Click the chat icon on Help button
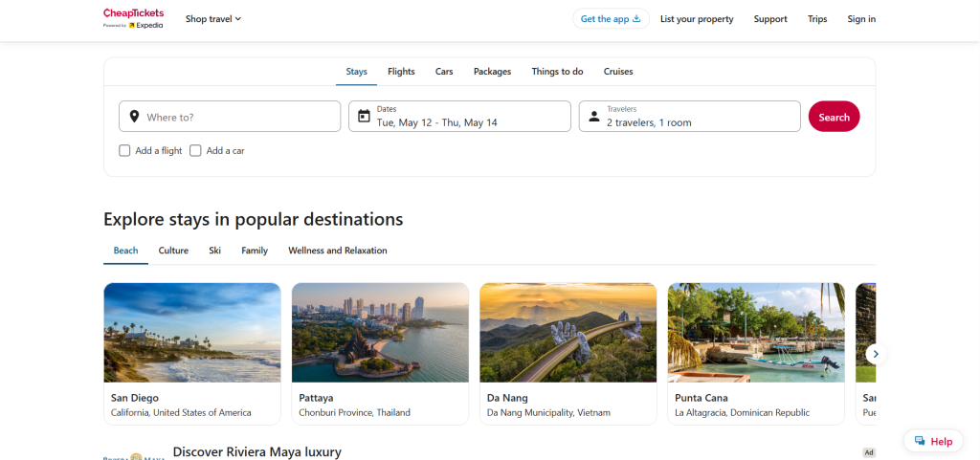 point(920,441)
